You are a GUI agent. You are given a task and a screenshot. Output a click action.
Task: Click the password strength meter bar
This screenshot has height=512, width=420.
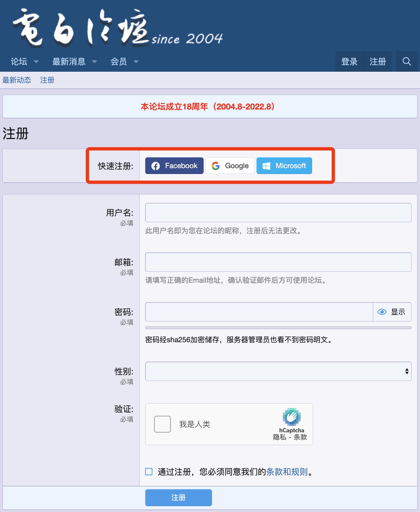278,328
